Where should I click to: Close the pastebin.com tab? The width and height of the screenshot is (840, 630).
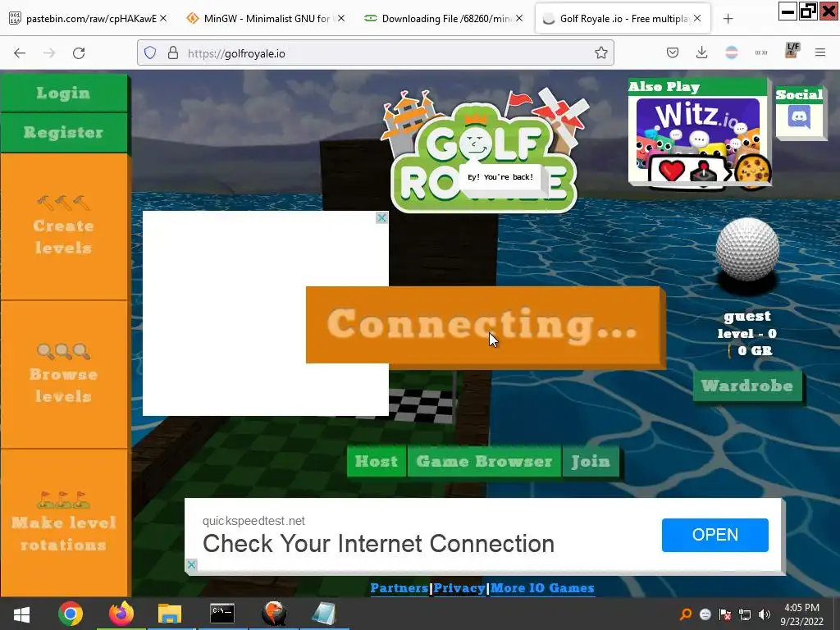pos(163,18)
